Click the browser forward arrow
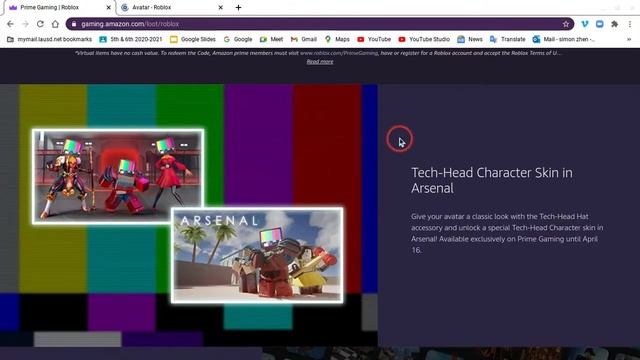Viewport: 640px width, 360px height. click(25, 24)
